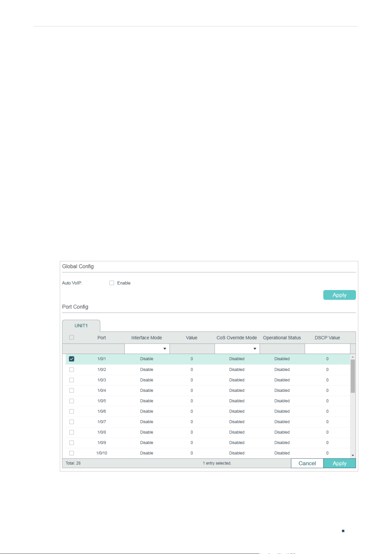Check the box for port 1/0/5
The width and height of the screenshot is (392, 554).
click(71, 401)
